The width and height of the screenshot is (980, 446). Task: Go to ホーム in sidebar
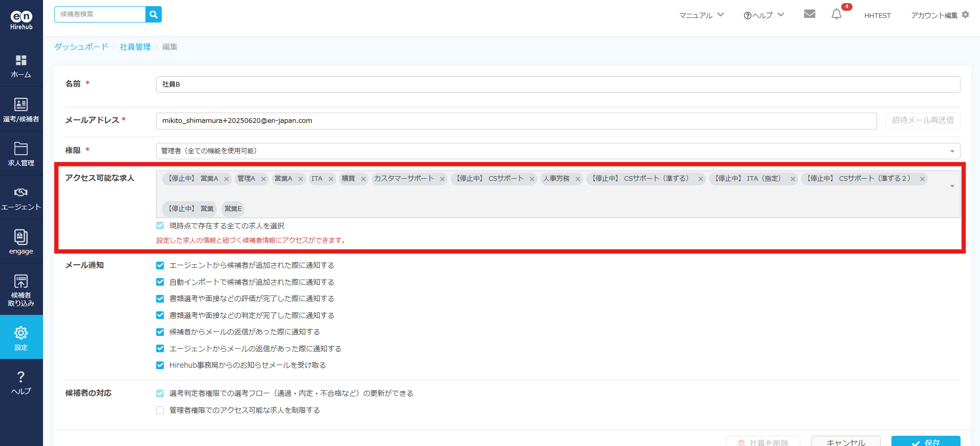[x=21, y=66]
